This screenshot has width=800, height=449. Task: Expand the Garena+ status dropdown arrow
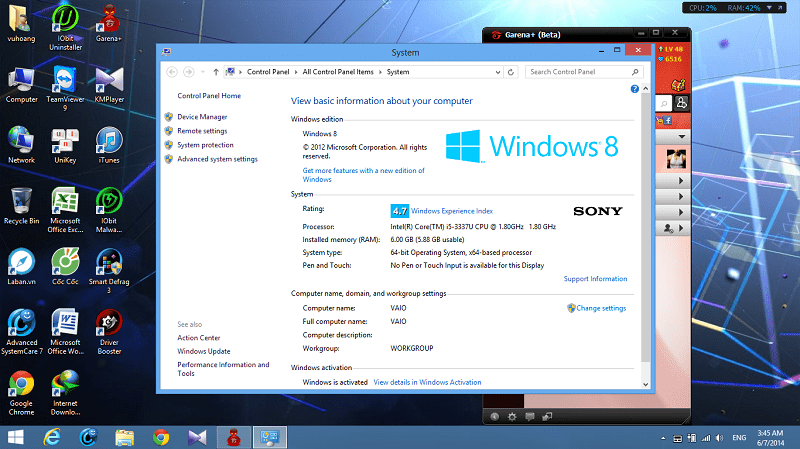tap(682, 137)
